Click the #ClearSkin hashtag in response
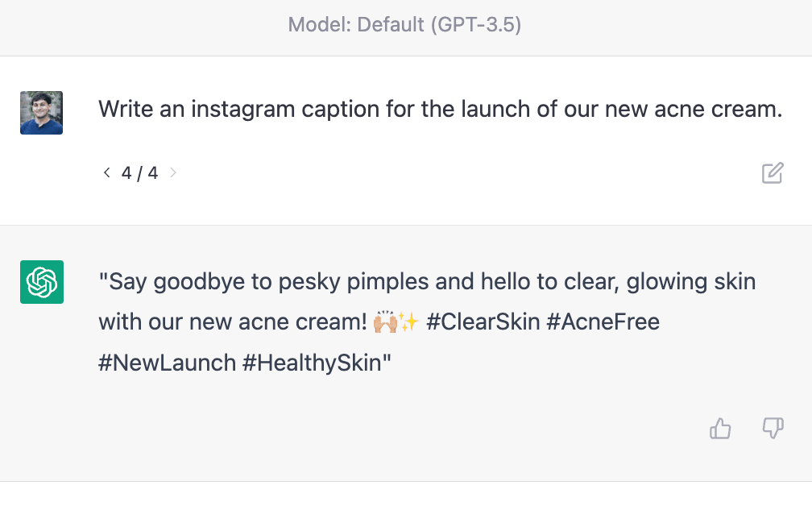The height and width of the screenshot is (527, 812). (x=483, y=322)
